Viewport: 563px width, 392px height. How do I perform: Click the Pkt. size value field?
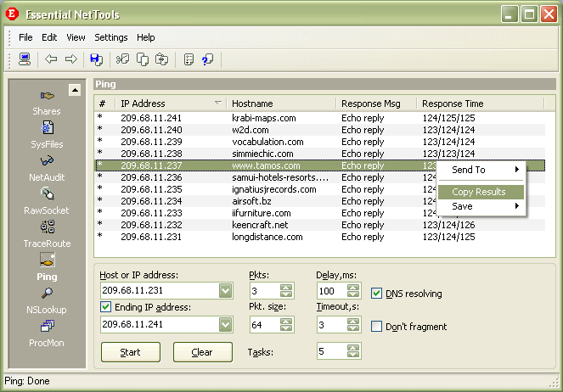[265, 325]
